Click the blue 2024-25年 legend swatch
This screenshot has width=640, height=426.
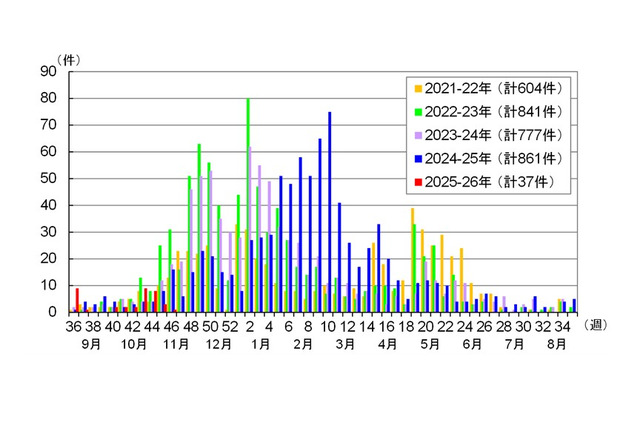point(417,158)
